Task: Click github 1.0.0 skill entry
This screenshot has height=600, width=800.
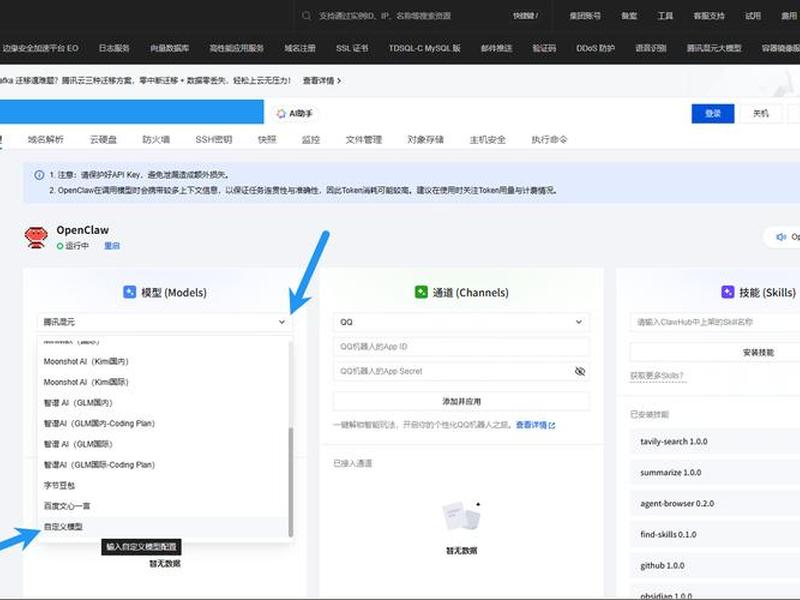Action: tap(715, 565)
